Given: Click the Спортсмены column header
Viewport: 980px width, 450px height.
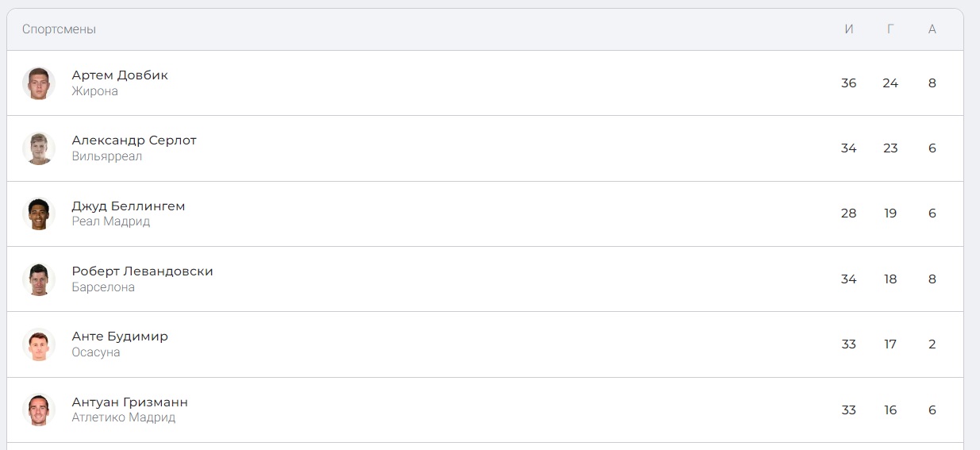Looking at the screenshot, I should pyautogui.click(x=59, y=29).
